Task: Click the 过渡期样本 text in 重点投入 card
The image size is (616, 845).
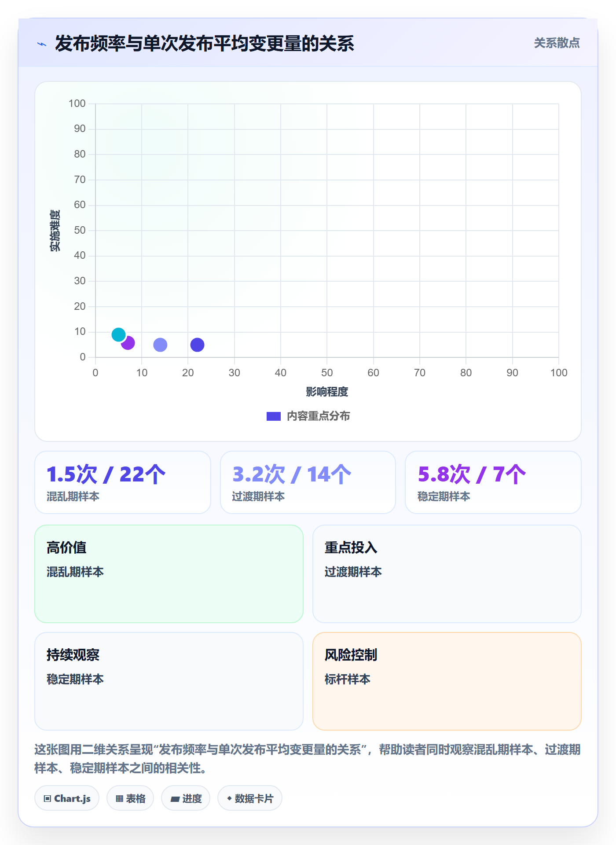Action: click(x=353, y=572)
